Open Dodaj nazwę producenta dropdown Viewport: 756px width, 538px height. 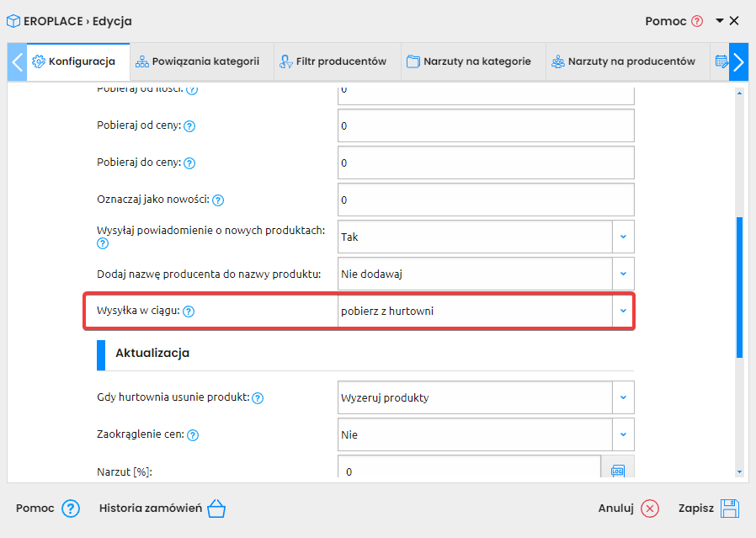tap(623, 274)
